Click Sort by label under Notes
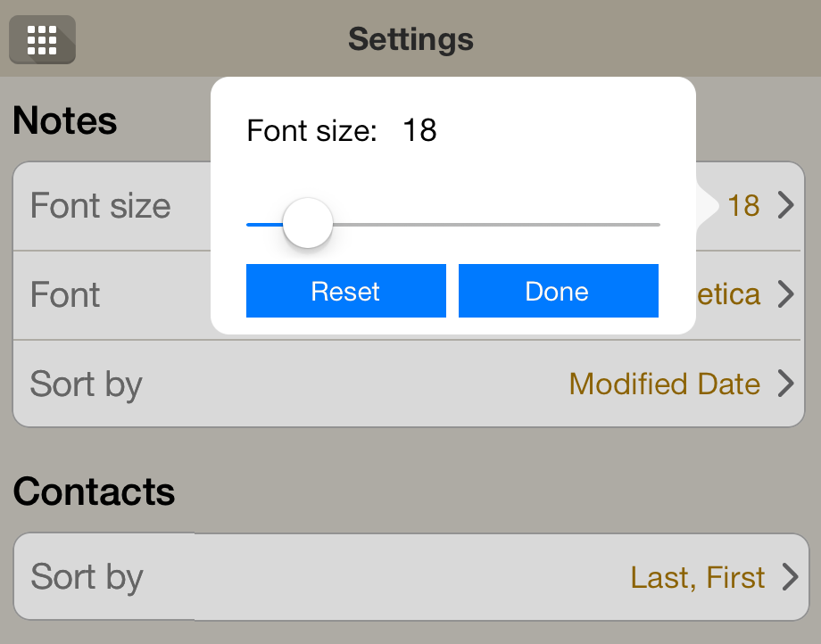 pos(87,385)
